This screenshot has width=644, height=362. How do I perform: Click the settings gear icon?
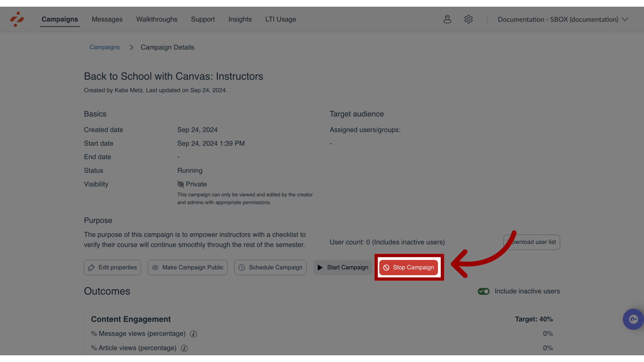(x=468, y=19)
